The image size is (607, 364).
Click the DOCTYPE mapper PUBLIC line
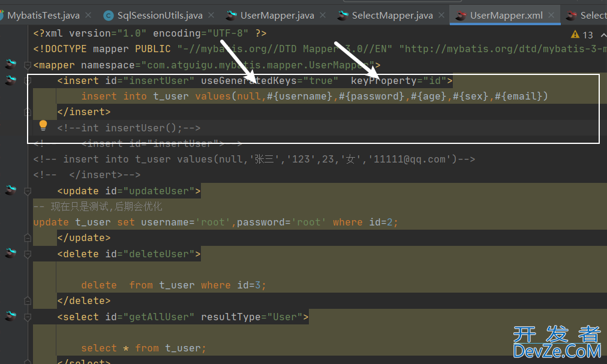pos(320,49)
